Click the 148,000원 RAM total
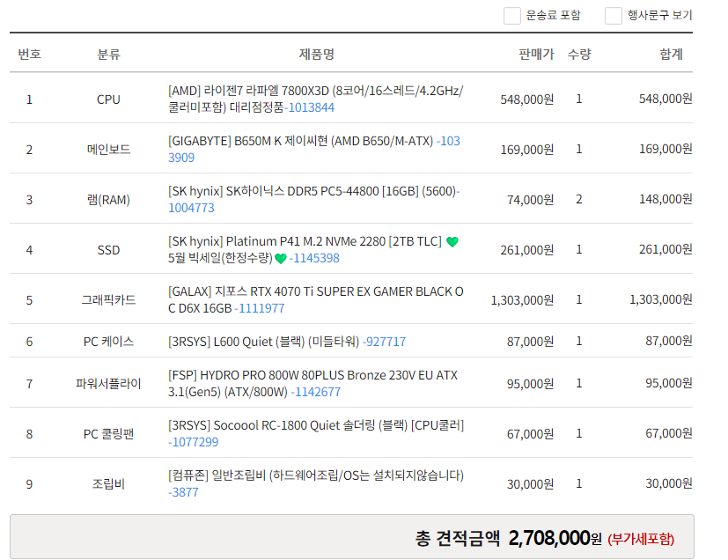The height and width of the screenshot is (560, 728). [x=665, y=199]
